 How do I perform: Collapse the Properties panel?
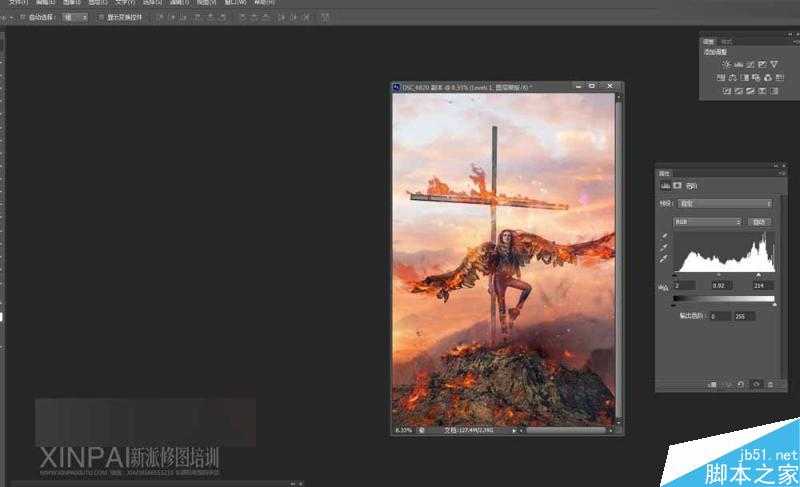(x=776, y=166)
